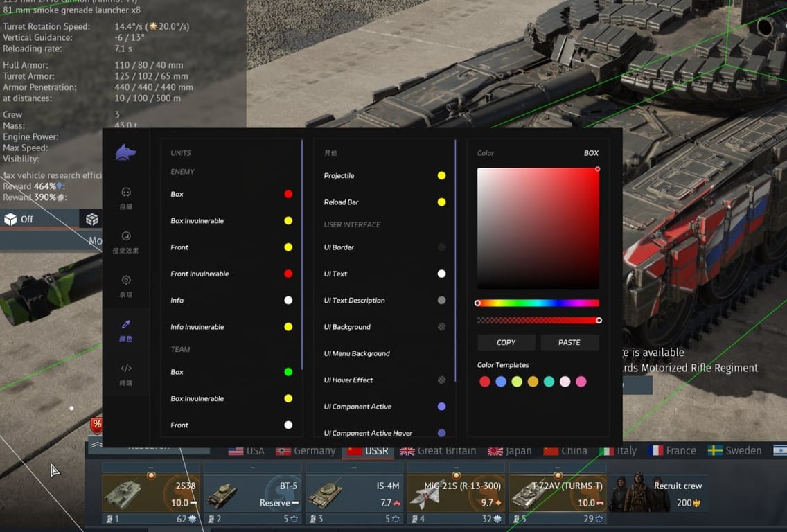Click the wolf logo in overlay sidebar

(x=125, y=152)
